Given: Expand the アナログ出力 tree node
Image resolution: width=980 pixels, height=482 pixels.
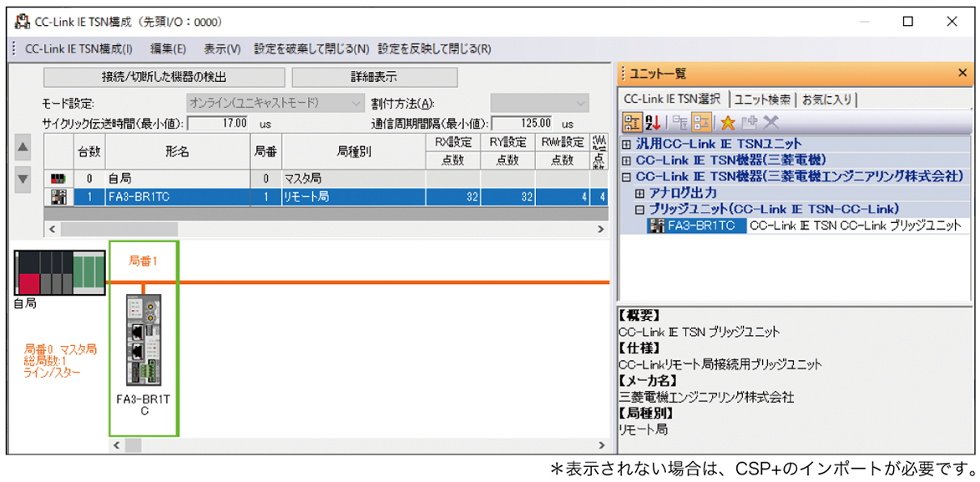Looking at the screenshot, I should pos(640,193).
